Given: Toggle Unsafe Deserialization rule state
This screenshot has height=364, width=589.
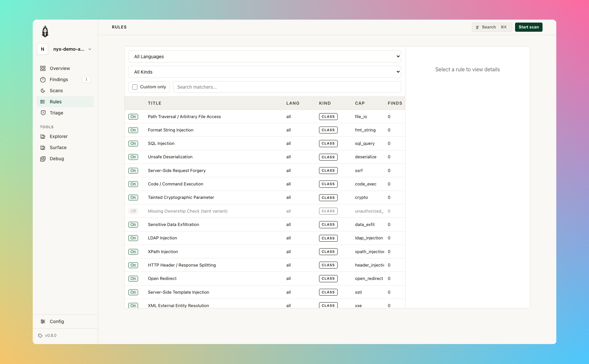Looking at the screenshot, I should [133, 157].
